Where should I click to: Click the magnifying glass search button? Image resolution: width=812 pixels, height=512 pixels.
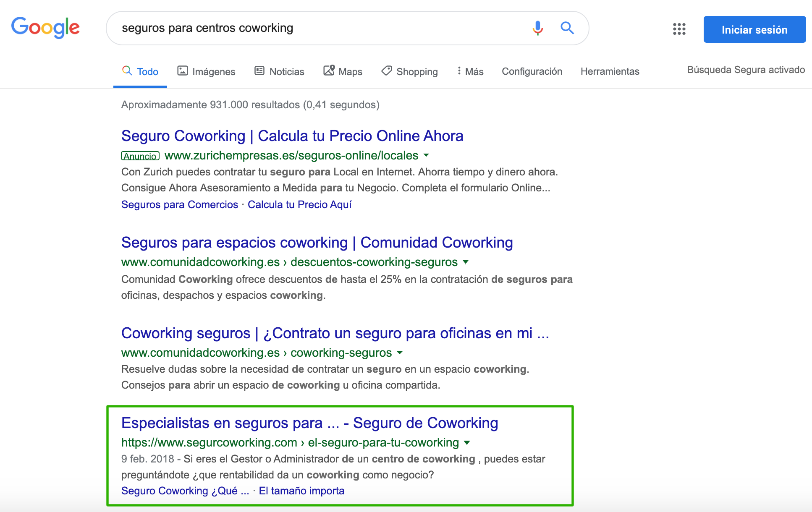coord(567,28)
